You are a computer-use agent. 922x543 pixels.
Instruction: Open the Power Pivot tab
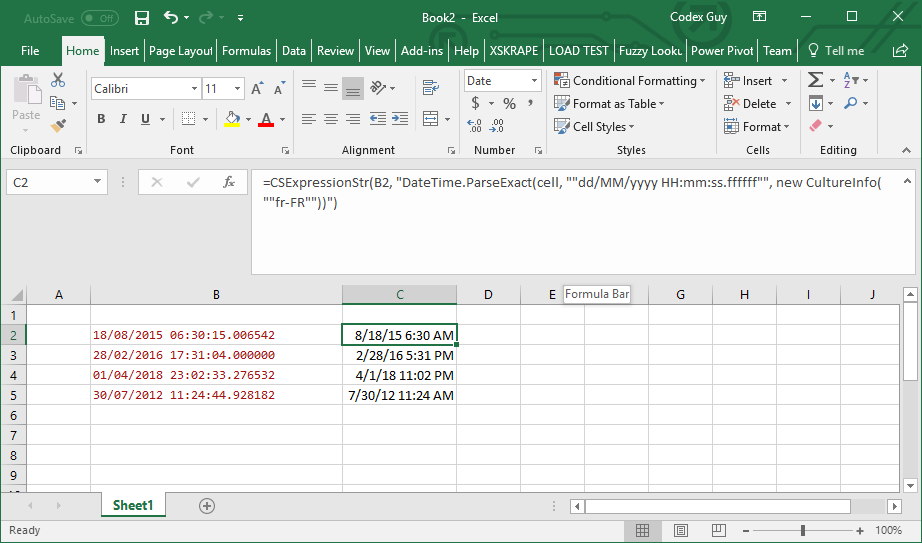[721, 51]
